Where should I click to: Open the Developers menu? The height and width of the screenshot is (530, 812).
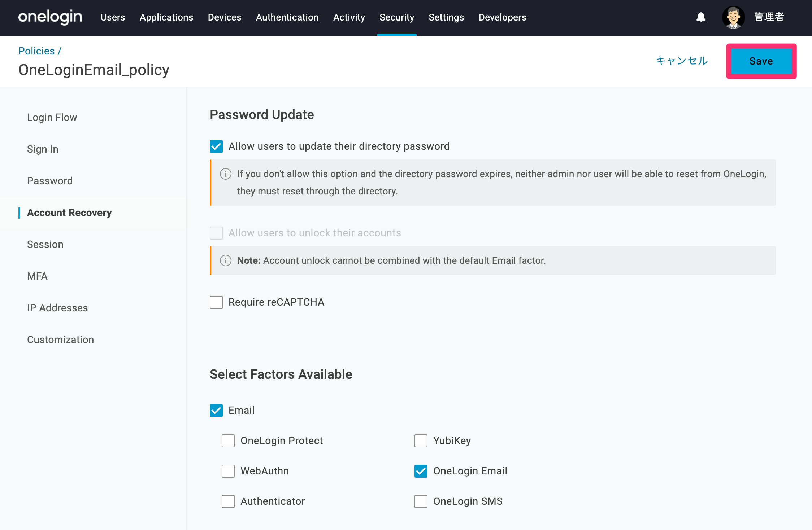coord(502,17)
